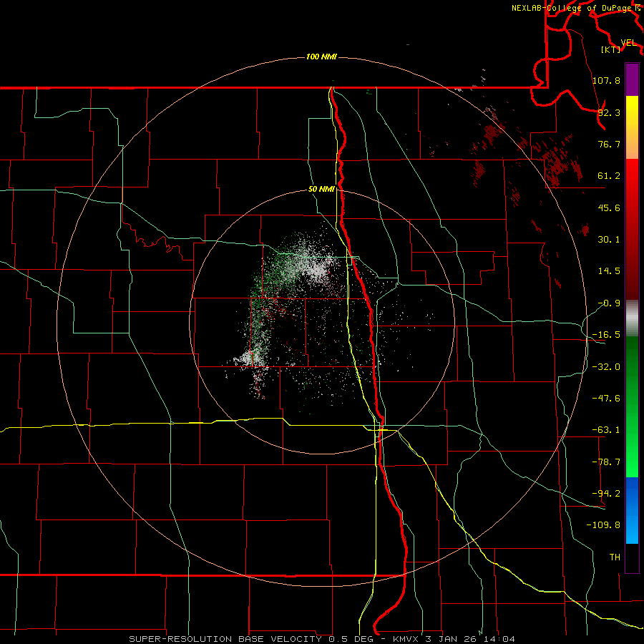The height and width of the screenshot is (644, 644).
Task: Click the VEL legend title
Action: (x=628, y=43)
